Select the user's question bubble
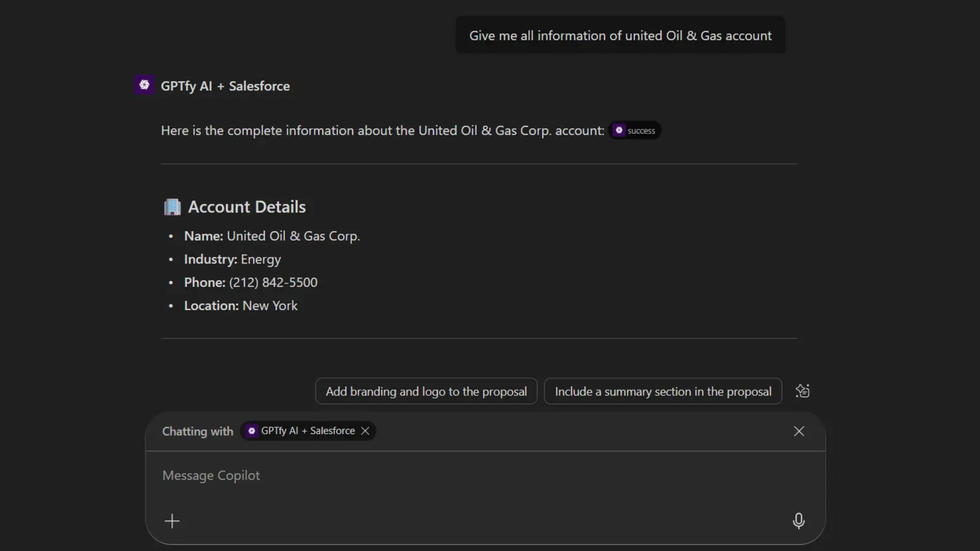 620,35
